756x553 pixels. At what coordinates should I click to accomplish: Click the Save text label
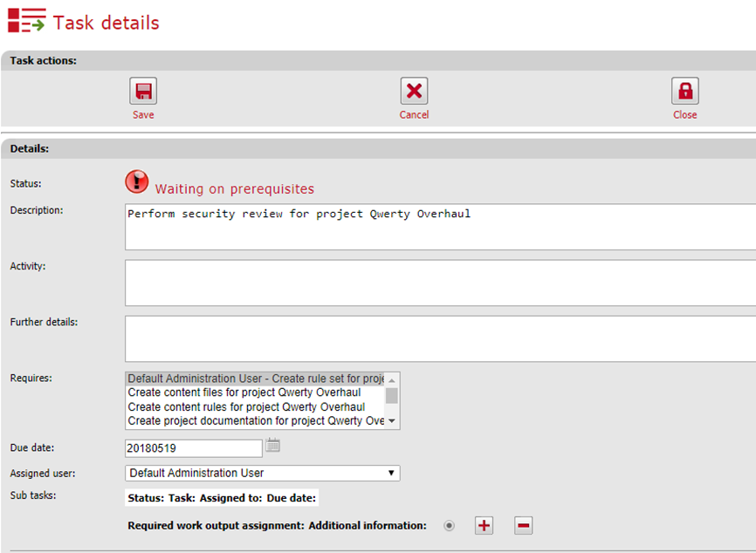143,115
